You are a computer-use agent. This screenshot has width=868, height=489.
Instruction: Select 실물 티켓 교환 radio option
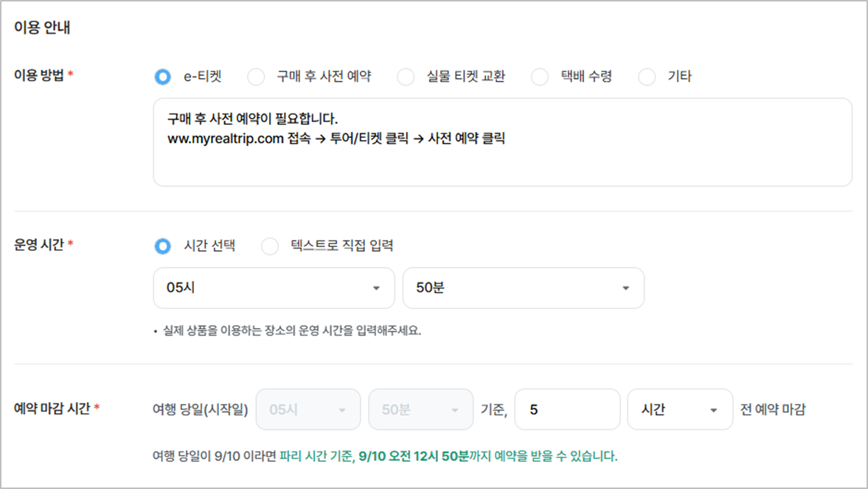(406, 77)
